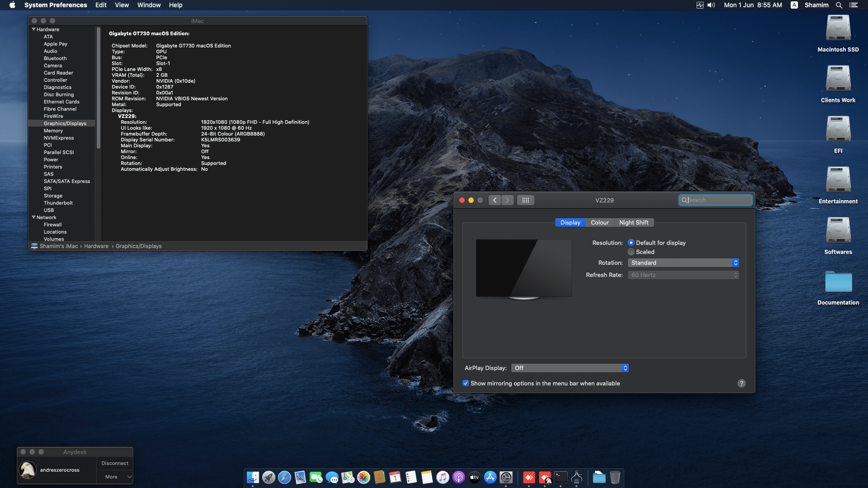Click the volume icon in menu bar
Image resolution: width=868 pixels, height=488 pixels.
pos(711,5)
